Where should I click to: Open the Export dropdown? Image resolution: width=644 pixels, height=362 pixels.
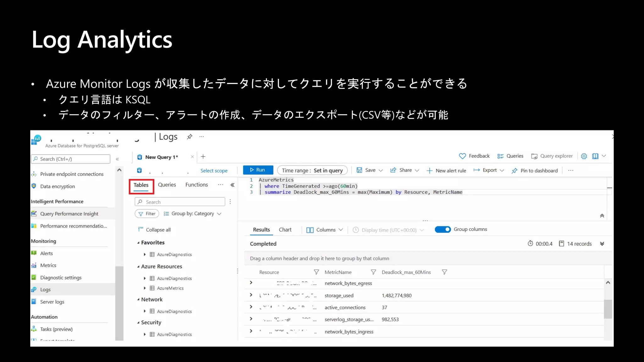click(489, 170)
